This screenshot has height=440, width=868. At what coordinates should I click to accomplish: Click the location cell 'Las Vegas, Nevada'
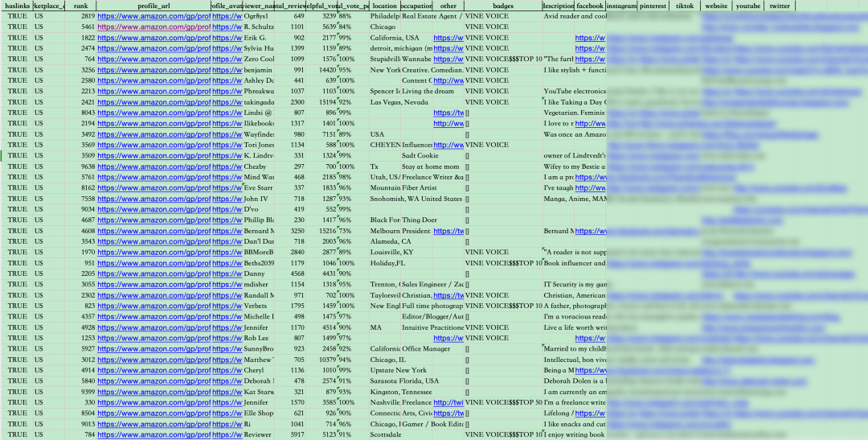[x=399, y=102]
